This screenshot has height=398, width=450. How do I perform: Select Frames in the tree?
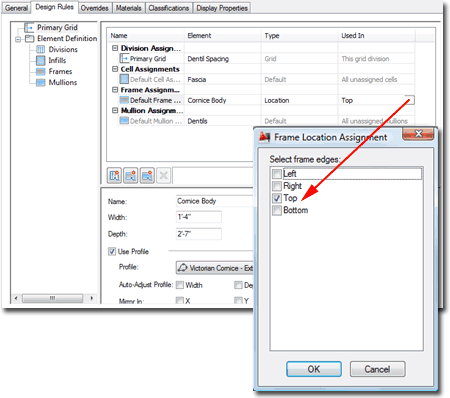tap(60, 71)
